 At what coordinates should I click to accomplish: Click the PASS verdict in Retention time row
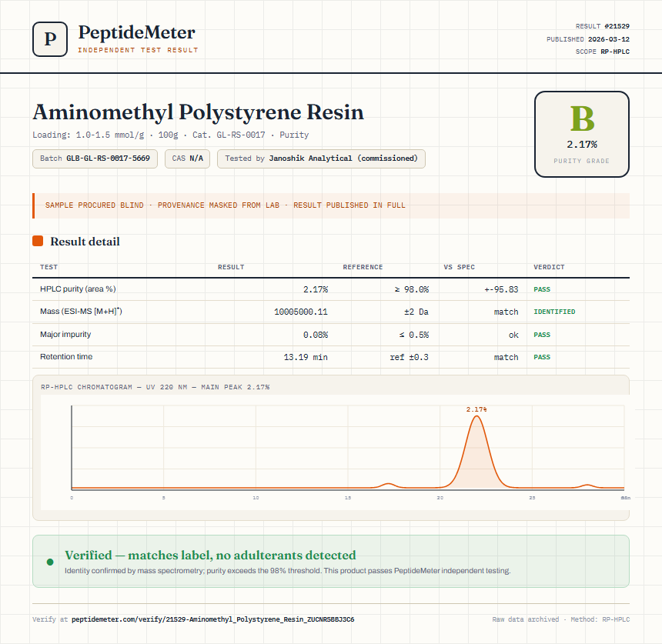542,357
